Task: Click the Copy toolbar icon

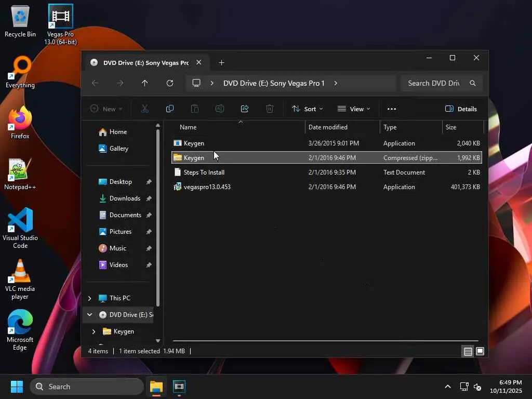Action: click(170, 109)
